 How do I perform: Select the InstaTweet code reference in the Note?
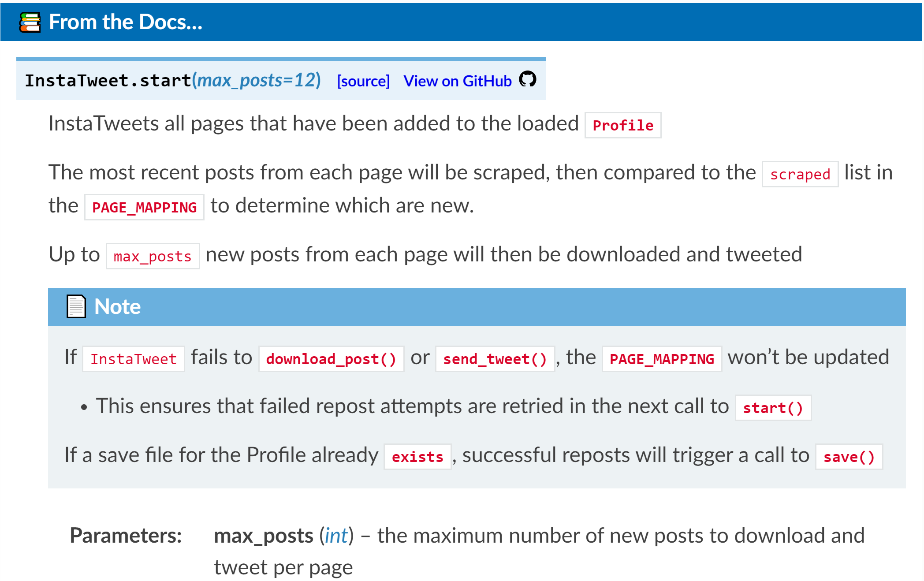point(133,359)
